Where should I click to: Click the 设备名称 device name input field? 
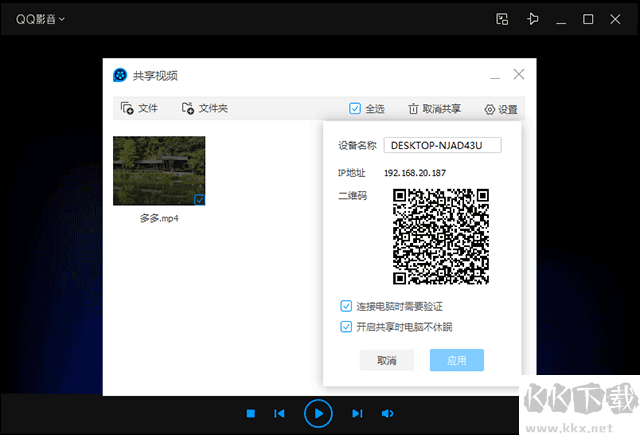(442, 145)
